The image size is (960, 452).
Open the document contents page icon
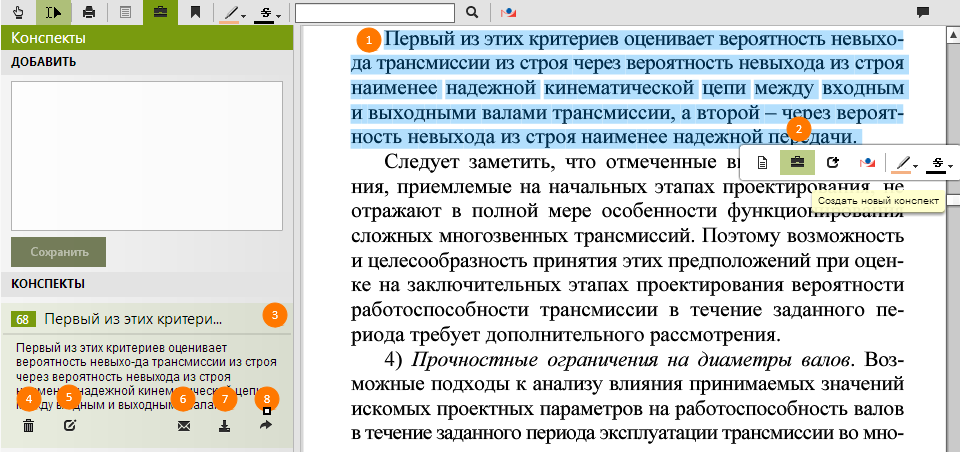(x=125, y=12)
